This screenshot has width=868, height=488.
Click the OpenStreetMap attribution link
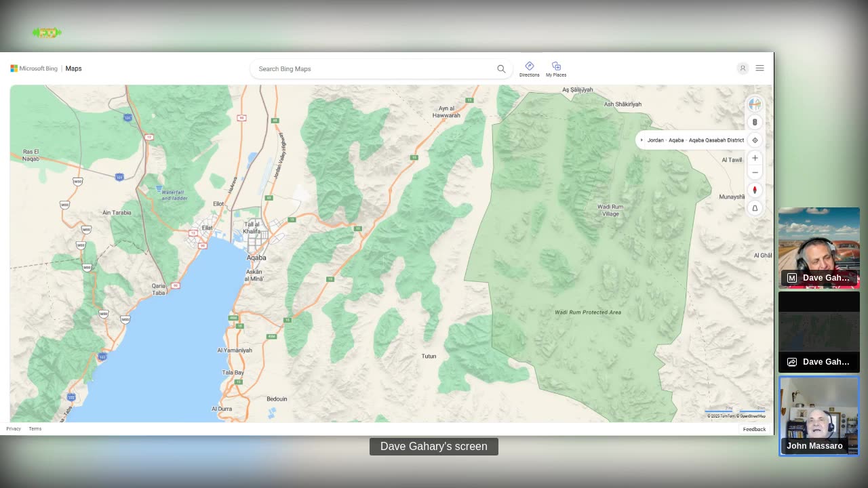click(x=752, y=416)
